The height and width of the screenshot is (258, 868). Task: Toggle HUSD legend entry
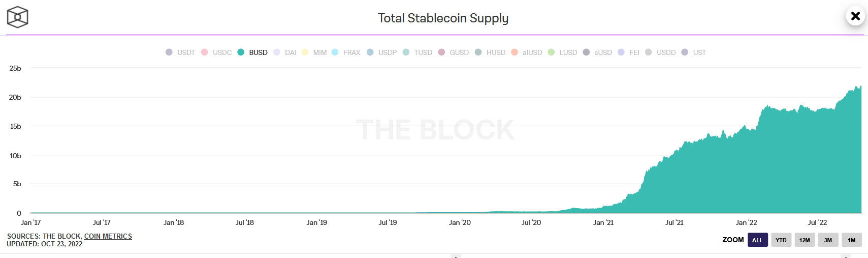tap(490, 52)
